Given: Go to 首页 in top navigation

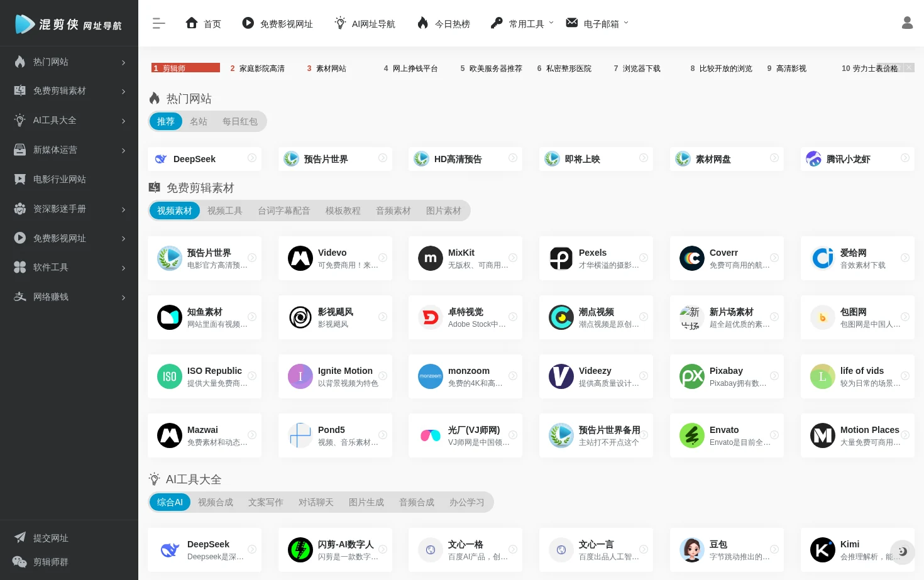Looking at the screenshot, I should click(203, 23).
